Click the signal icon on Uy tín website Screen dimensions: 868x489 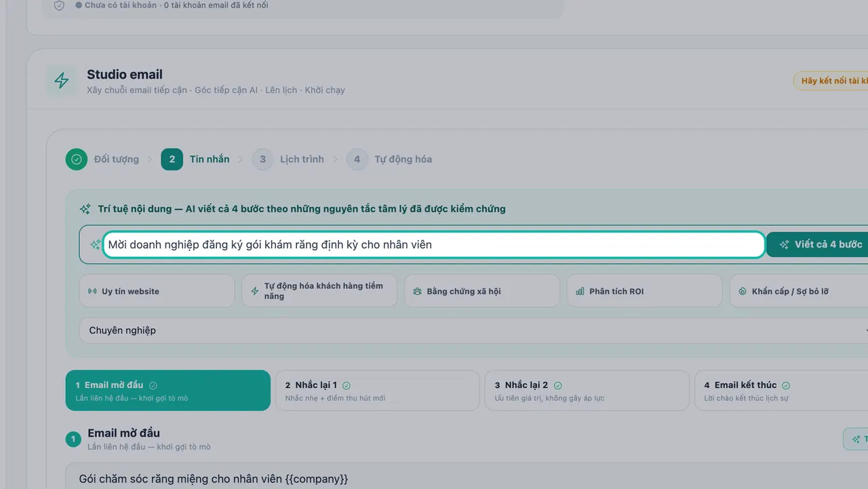[92, 292]
